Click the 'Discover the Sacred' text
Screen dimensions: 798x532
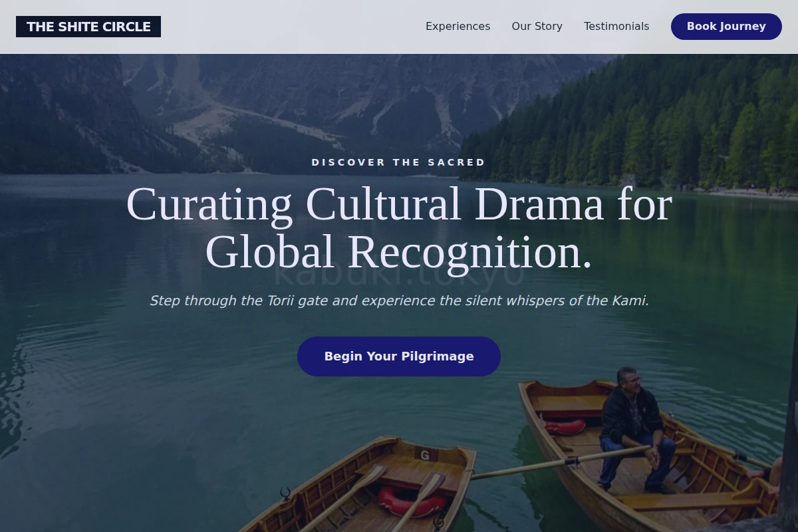[399, 162]
